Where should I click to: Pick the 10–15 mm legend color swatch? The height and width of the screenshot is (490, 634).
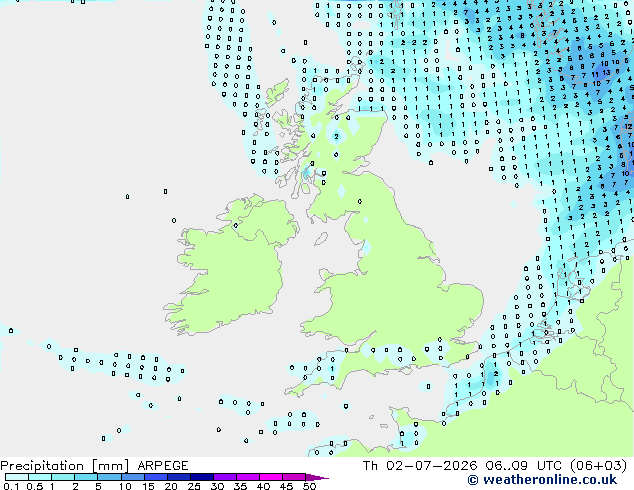point(132,477)
